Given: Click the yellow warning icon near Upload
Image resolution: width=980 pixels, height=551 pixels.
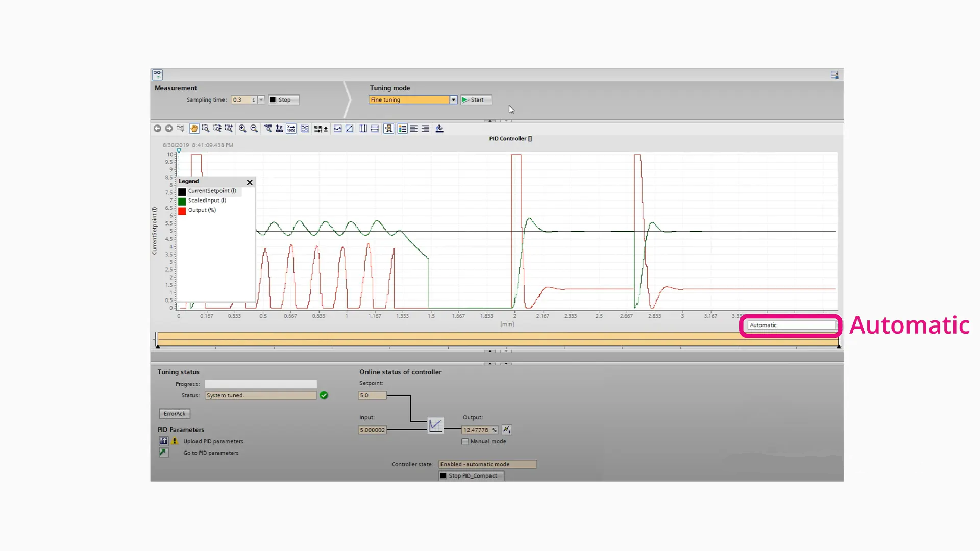Looking at the screenshot, I should coord(175,441).
